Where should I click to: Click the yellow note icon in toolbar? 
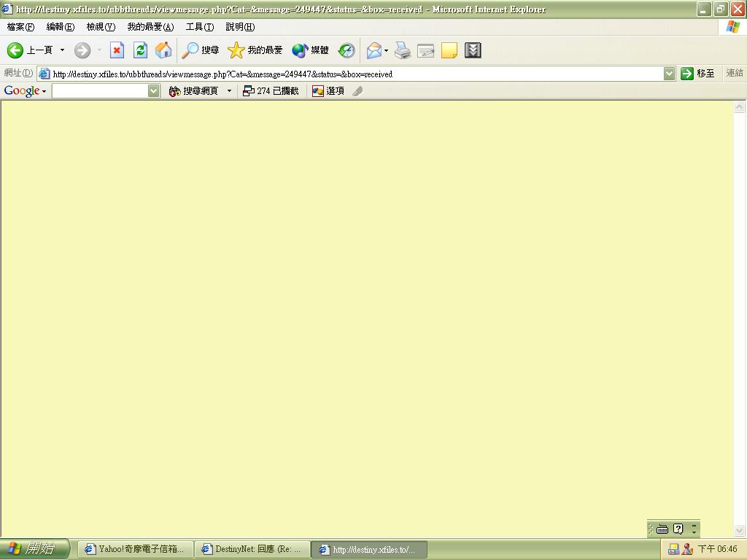(449, 50)
